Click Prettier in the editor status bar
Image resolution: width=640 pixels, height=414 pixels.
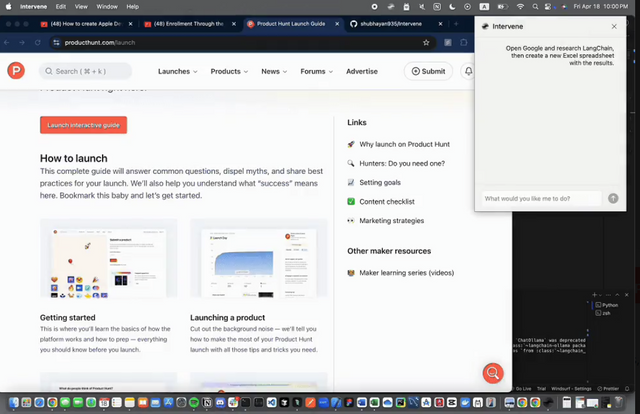tap(608, 389)
